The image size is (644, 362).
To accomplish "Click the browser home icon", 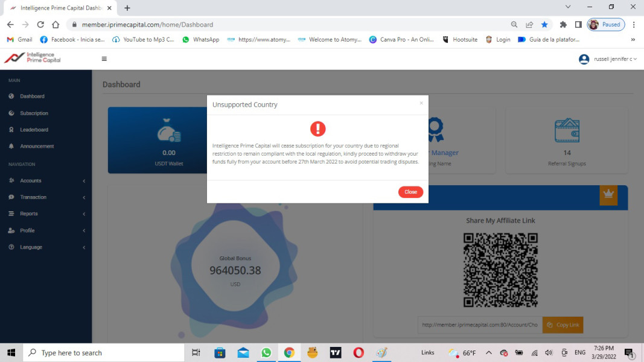I will (x=56, y=25).
